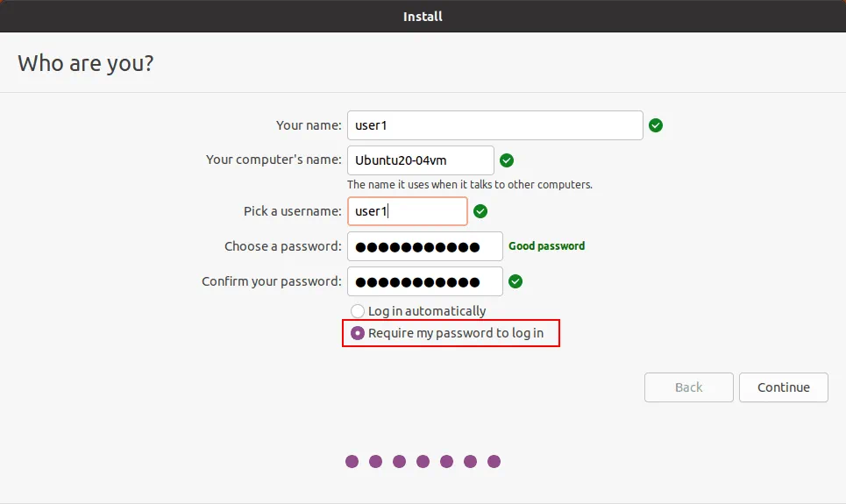Click the Your computer's name field
This screenshot has height=504, width=846.
click(420, 160)
